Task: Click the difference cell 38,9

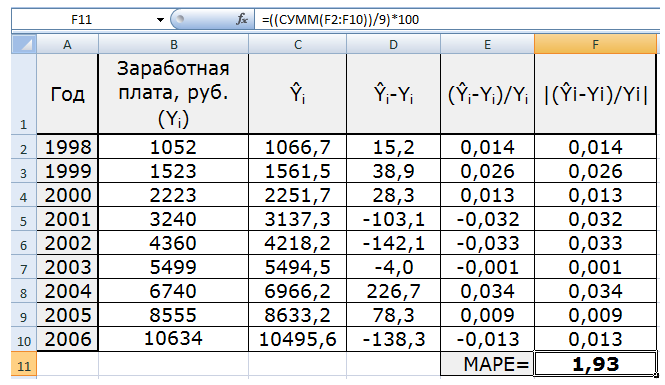Action: (x=394, y=171)
